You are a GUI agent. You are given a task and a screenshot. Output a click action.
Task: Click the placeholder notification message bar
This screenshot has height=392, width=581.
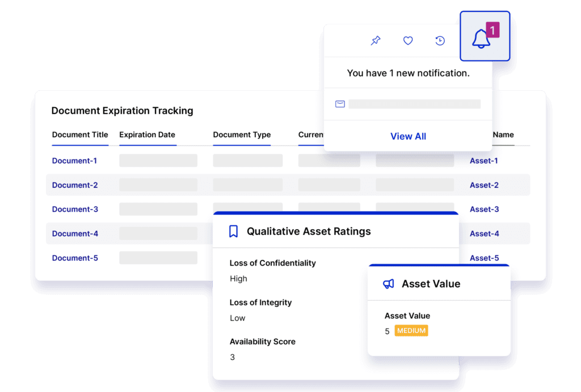tap(414, 104)
